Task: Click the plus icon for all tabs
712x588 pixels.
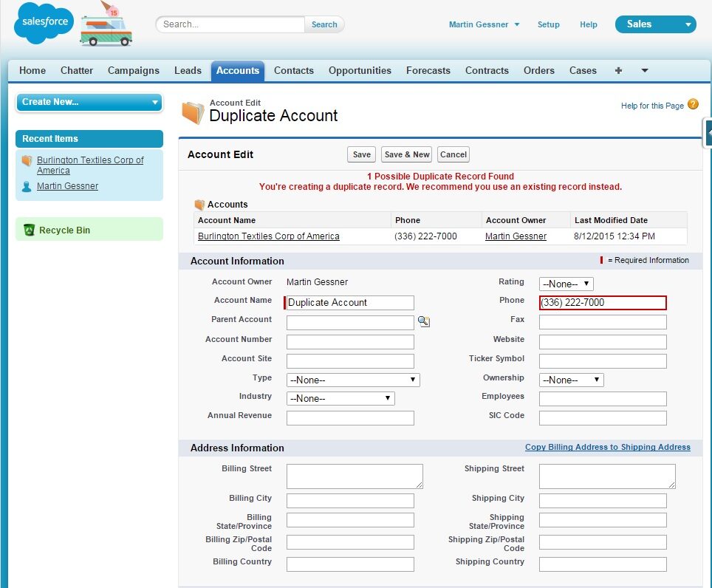Action: pos(618,71)
